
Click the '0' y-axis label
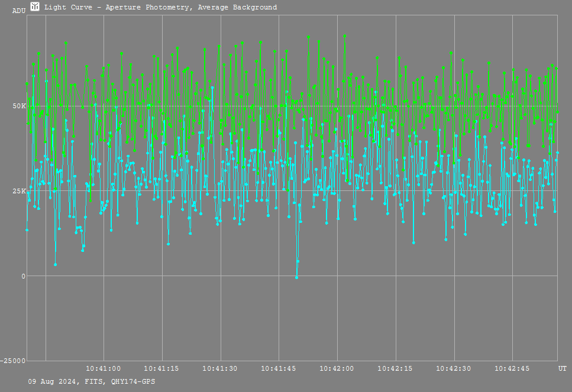click(24, 276)
